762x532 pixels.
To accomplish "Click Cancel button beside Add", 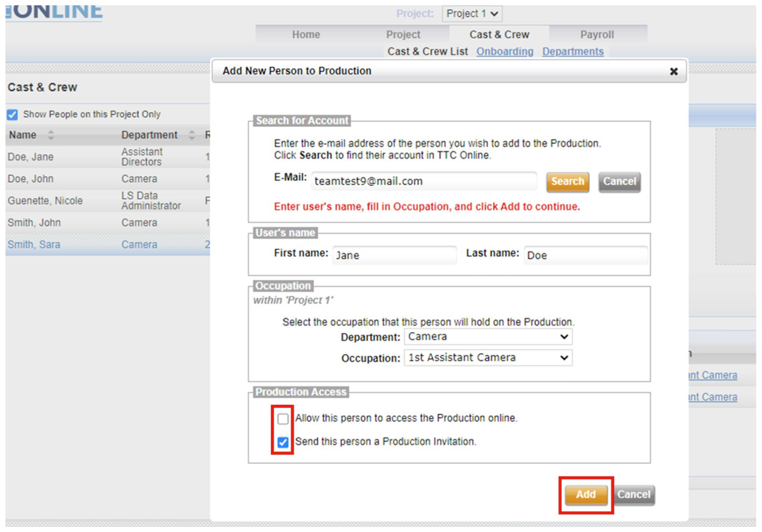I will (x=634, y=495).
